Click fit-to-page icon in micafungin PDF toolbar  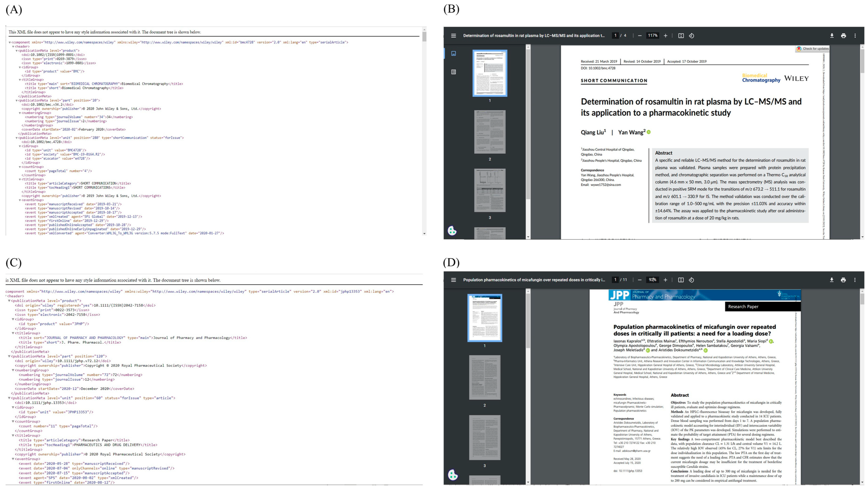681,280
